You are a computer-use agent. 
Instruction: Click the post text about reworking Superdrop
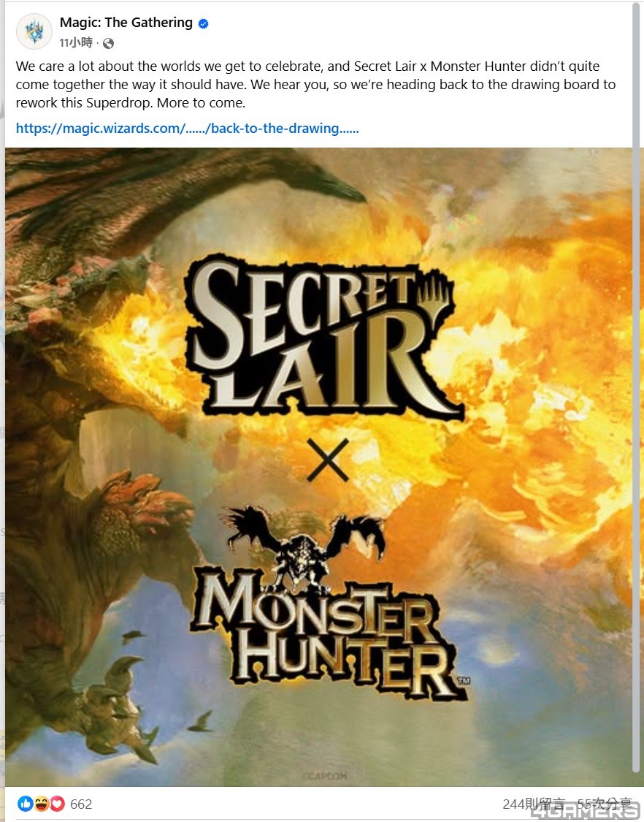pyautogui.click(x=315, y=85)
